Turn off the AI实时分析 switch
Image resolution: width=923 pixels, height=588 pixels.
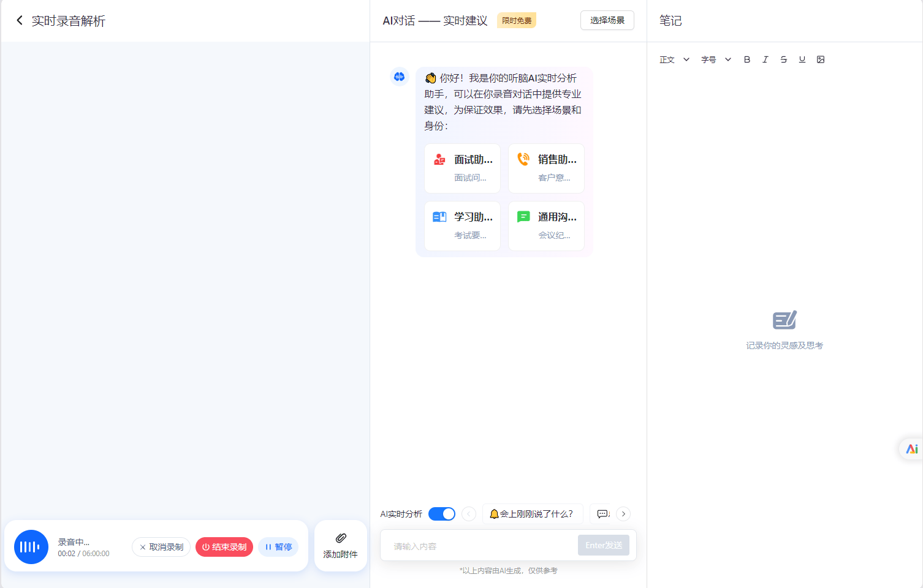(x=441, y=514)
